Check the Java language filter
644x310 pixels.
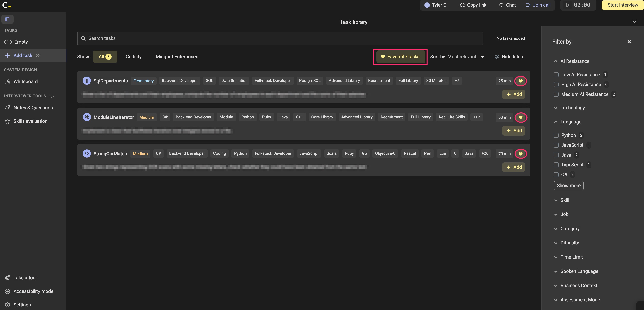[x=556, y=155]
